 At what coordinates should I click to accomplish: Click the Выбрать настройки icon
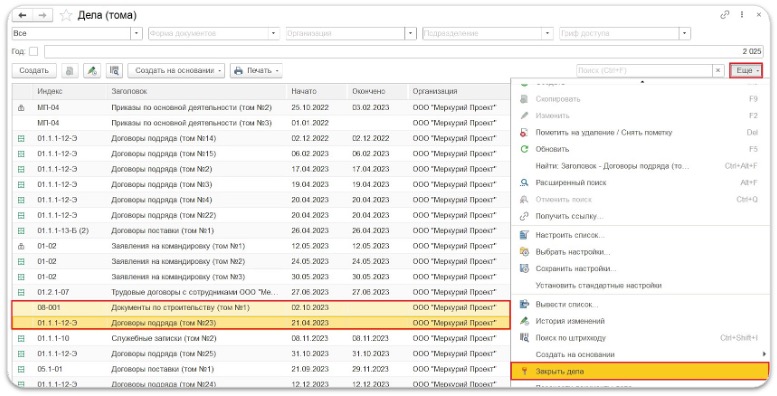click(x=524, y=252)
